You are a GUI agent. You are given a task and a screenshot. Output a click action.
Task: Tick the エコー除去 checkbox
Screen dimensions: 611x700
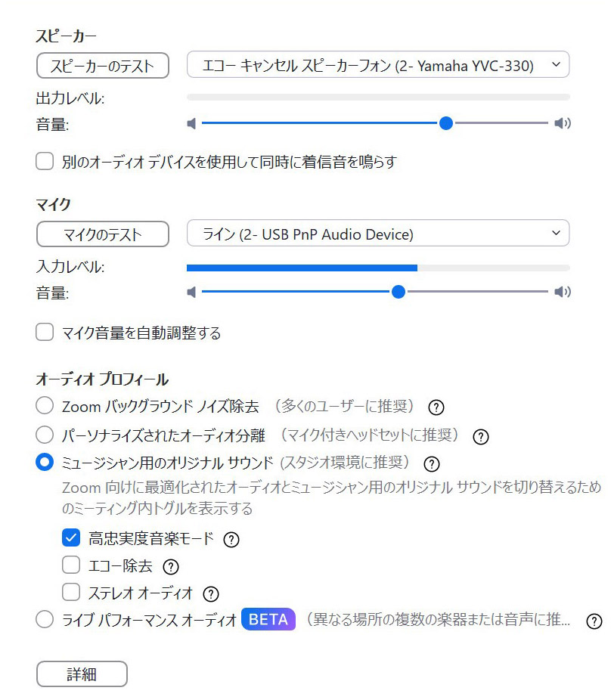tap(71, 565)
